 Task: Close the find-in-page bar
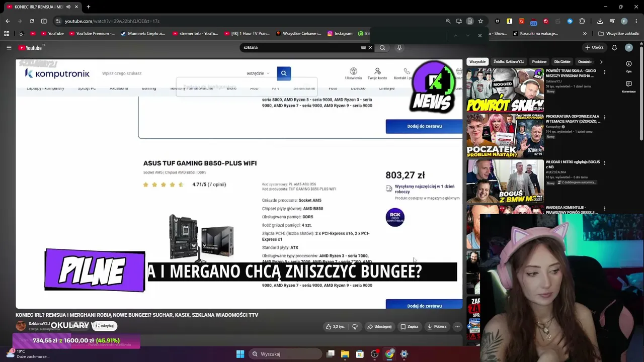click(x=480, y=36)
